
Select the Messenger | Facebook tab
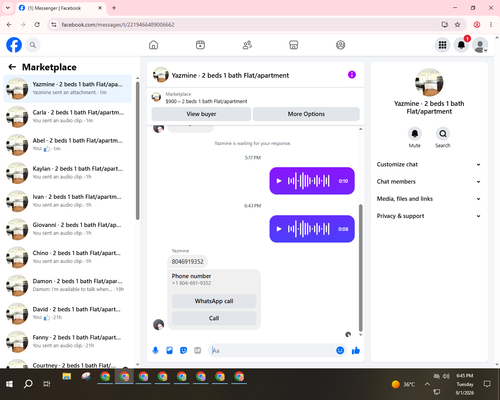60,8
